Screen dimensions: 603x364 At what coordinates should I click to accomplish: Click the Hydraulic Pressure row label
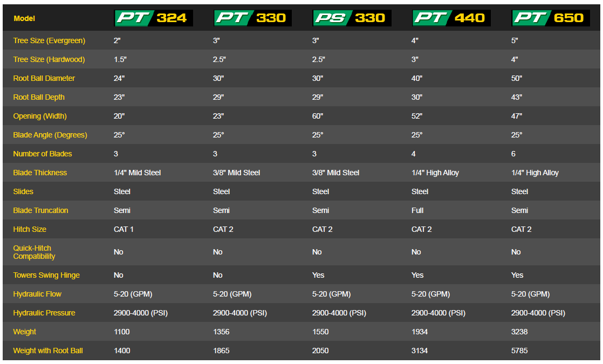[44, 313]
